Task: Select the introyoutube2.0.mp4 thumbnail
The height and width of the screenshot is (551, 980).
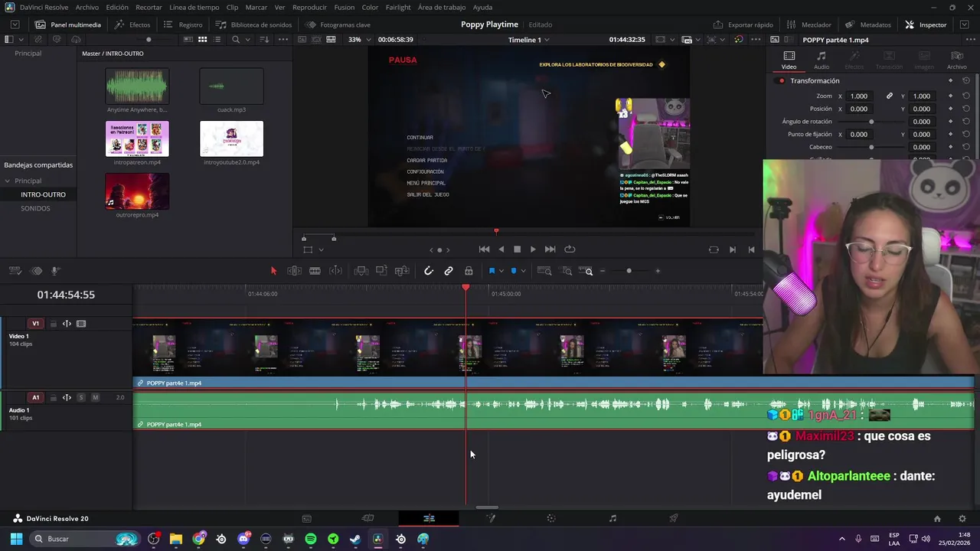Action: (x=231, y=139)
